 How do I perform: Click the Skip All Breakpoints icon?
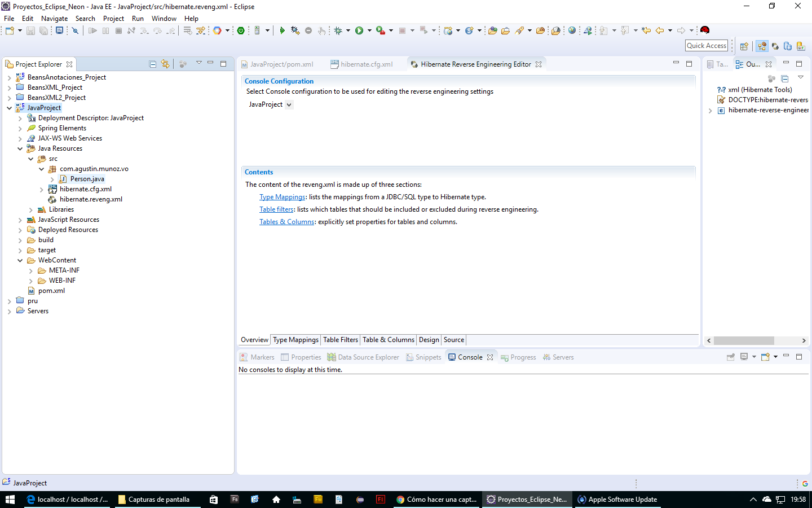pos(75,30)
